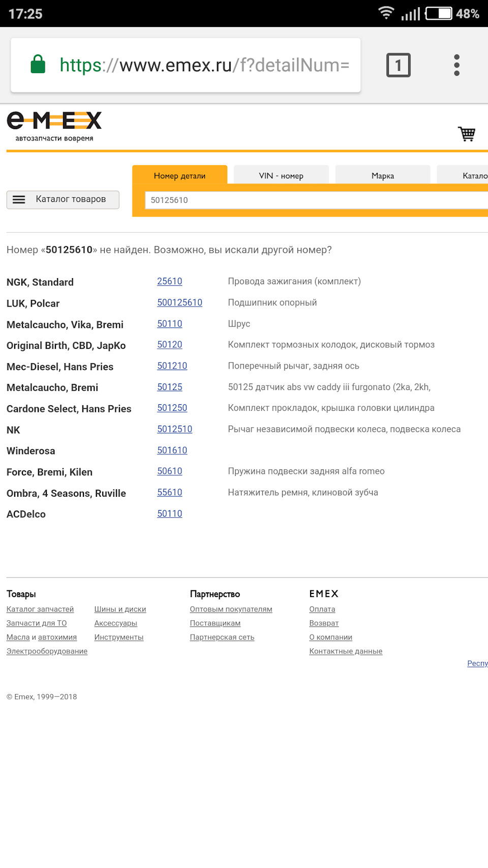The image size is (488, 868).
Task: Open the Инструменты footer link
Action: coord(119,637)
